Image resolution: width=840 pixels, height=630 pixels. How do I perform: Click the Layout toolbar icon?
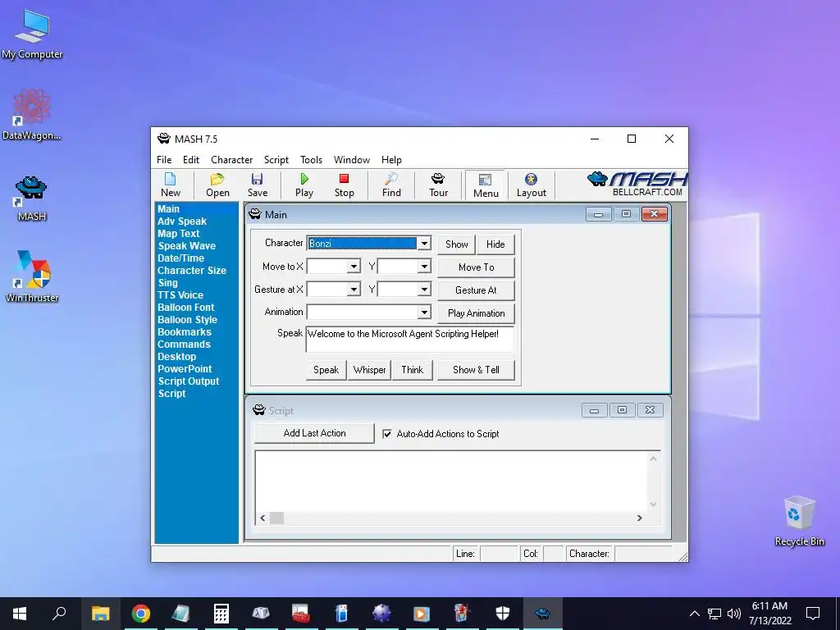pos(531,185)
